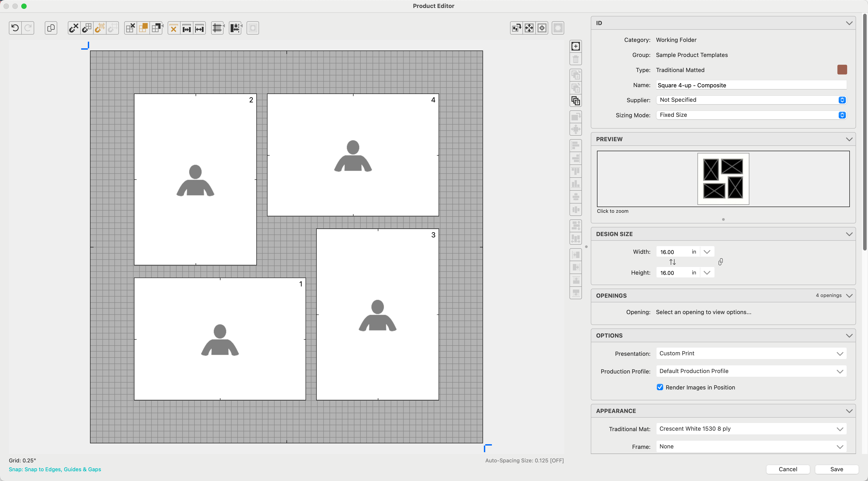Click the Save button

836,469
